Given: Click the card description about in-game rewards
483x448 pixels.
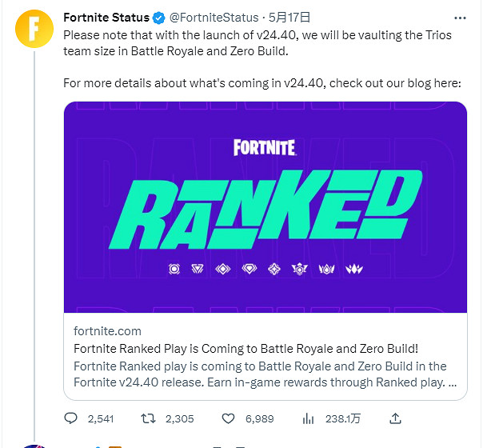Looking at the screenshot, I should click(265, 374).
